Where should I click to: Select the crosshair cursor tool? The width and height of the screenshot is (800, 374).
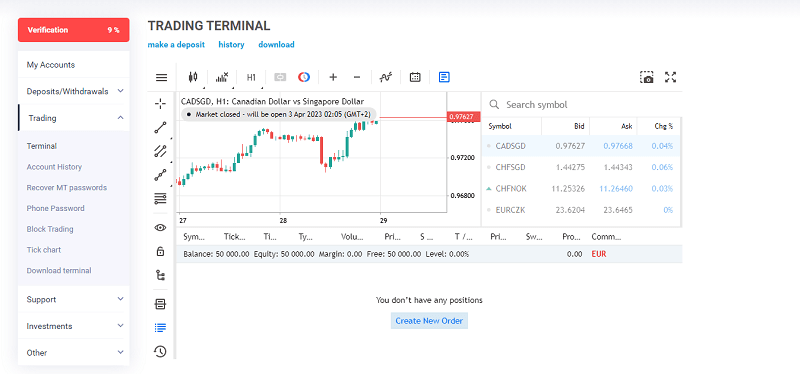tap(160, 104)
